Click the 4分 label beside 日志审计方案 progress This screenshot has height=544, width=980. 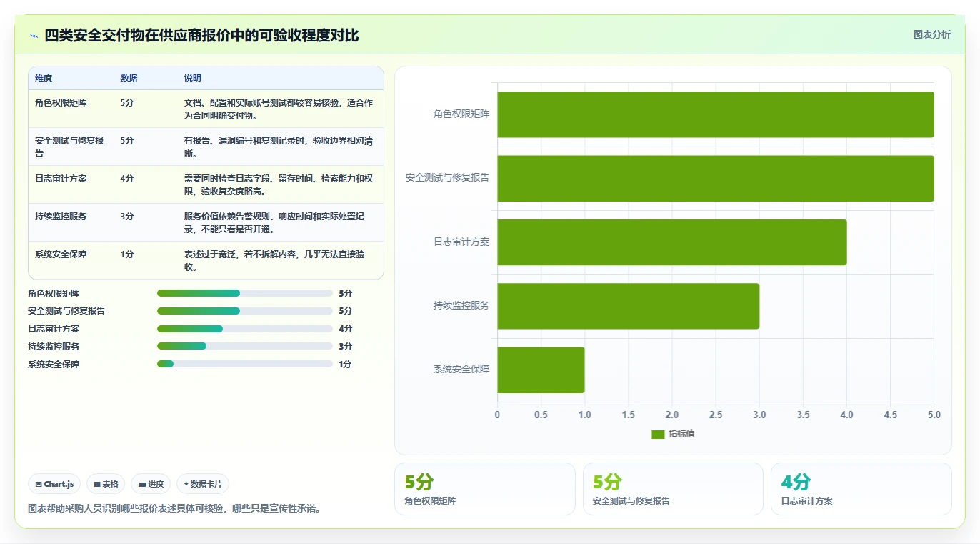(x=345, y=329)
